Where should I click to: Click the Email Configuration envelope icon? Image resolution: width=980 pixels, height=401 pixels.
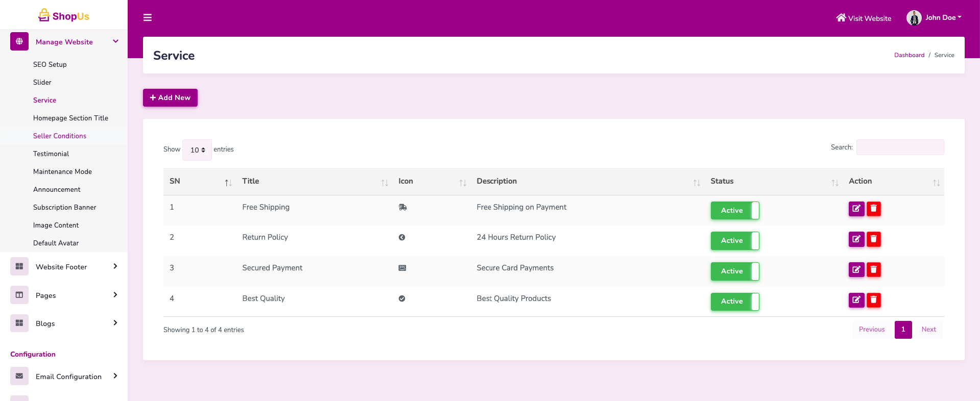(x=19, y=376)
